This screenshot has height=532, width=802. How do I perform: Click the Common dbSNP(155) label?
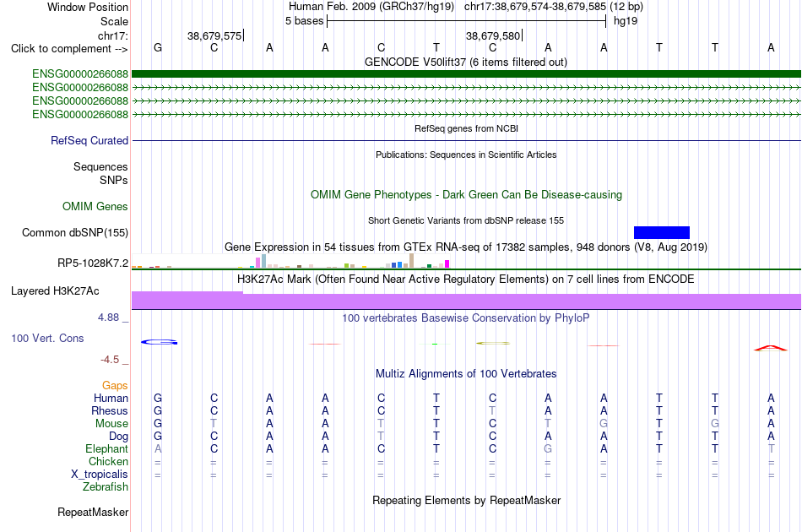74,233
